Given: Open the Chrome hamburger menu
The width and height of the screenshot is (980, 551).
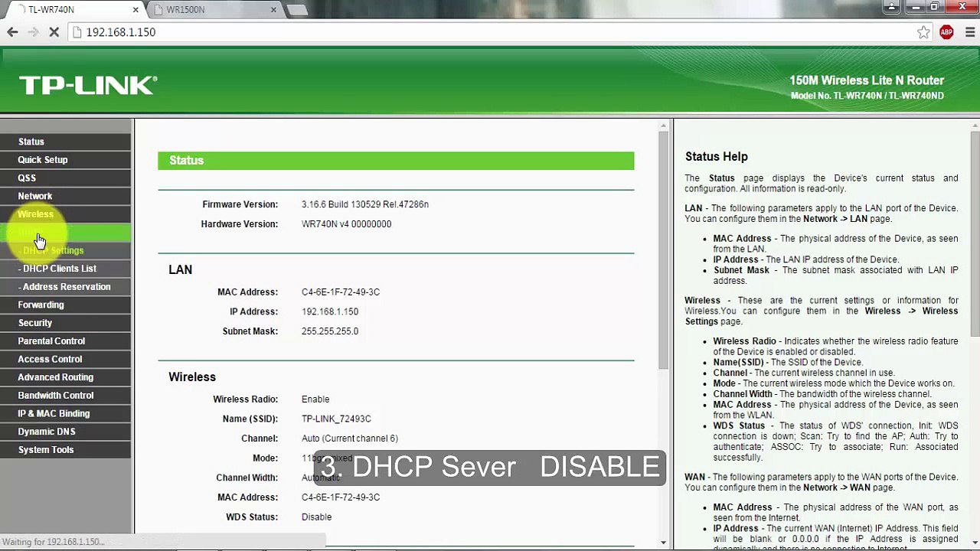Looking at the screenshot, I should (969, 32).
